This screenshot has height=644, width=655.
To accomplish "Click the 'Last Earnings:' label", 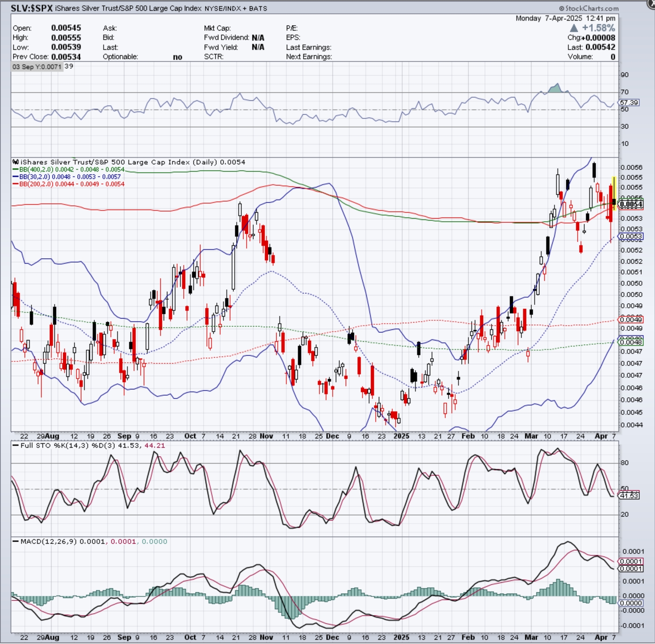I will (x=309, y=47).
